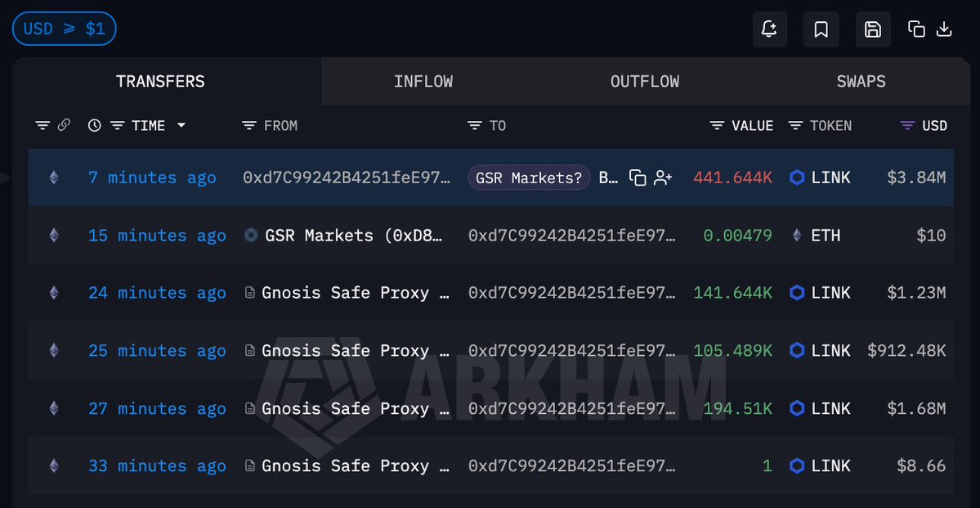Click the link icon in the table header

tap(64, 126)
